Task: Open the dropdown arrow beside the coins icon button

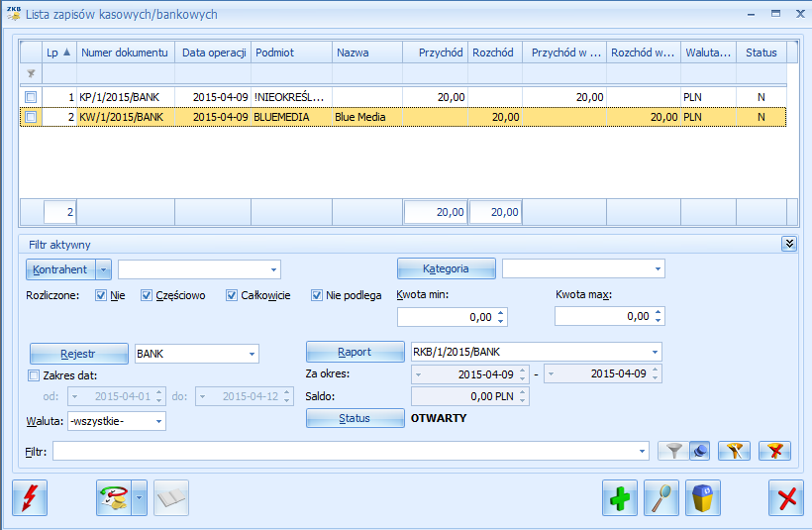Action: [139, 497]
